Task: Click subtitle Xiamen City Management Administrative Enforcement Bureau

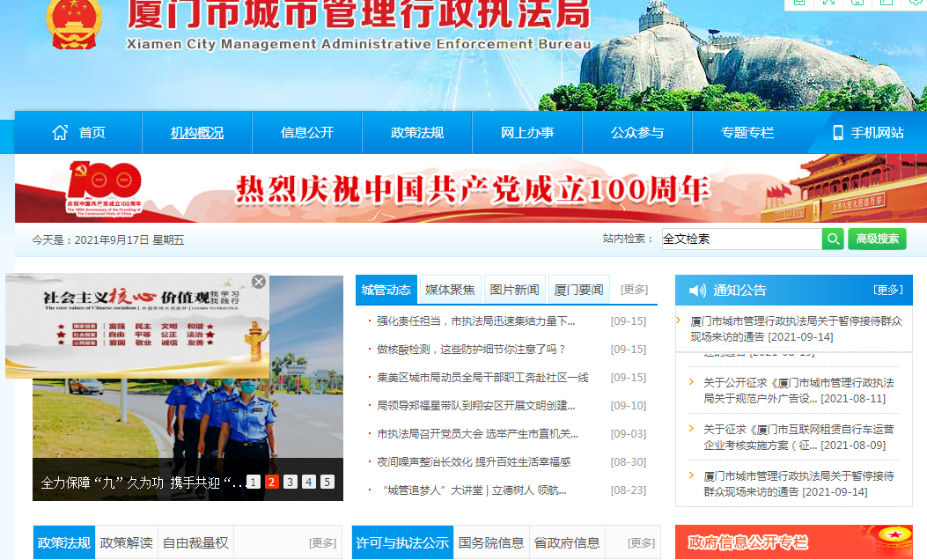Action: click(x=359, y=44)
